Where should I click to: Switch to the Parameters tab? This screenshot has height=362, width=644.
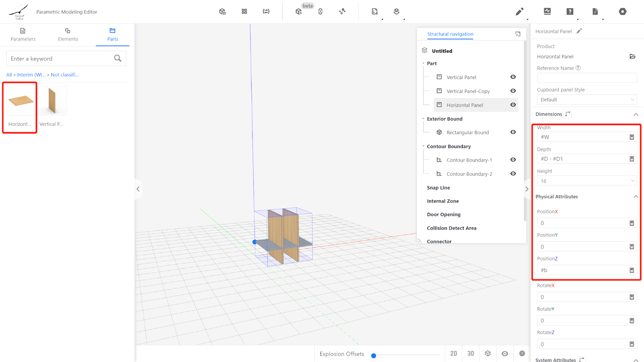[x=23, y=35]
